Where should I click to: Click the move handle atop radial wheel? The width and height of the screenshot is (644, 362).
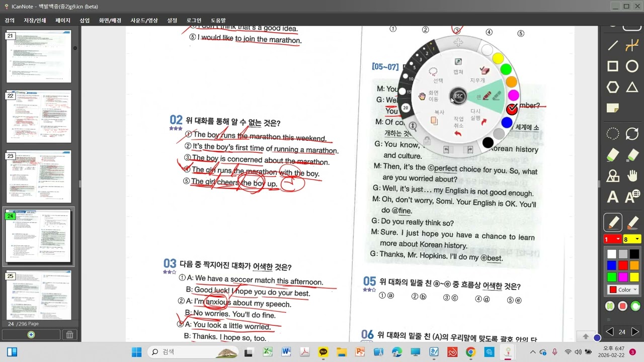coord(458,43)
